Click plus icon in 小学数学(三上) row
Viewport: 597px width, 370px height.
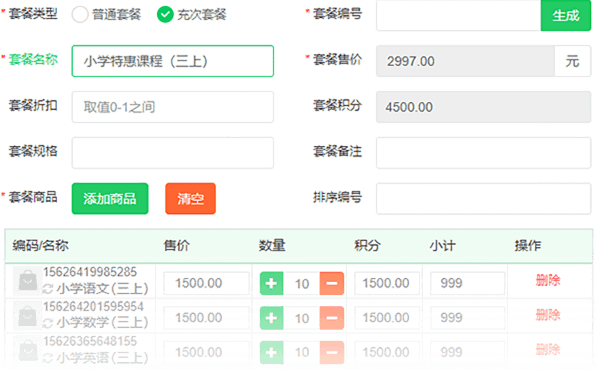pos(271,318)
